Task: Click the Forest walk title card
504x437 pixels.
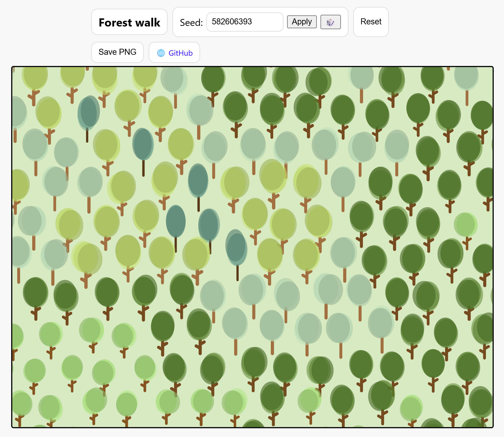Action: pyautogui.click(x=129, y=22)
